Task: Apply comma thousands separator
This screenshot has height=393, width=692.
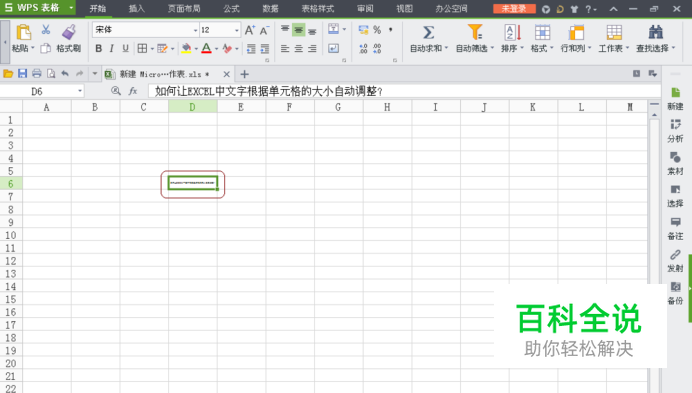Action: [x=391, y=30]
